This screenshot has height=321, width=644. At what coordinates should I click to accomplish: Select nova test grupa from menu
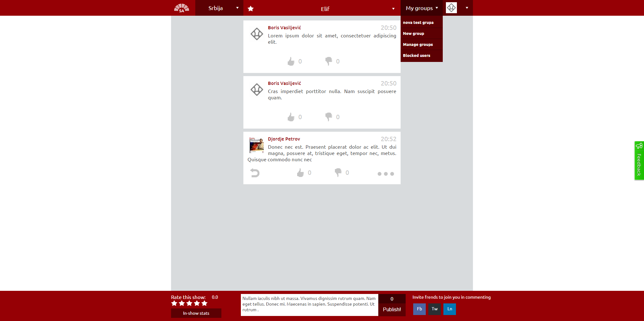(421, 23)
